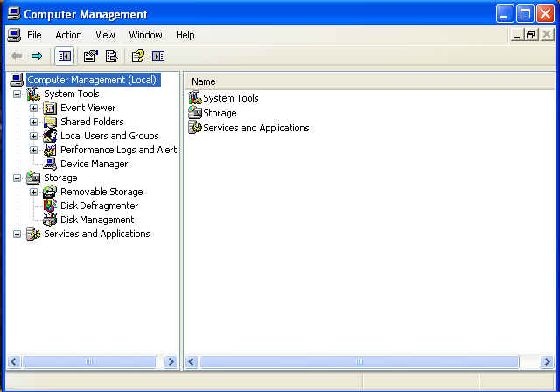
Task: Click the Forward arrow toolbar button
Action: click(x=37, y=56)
